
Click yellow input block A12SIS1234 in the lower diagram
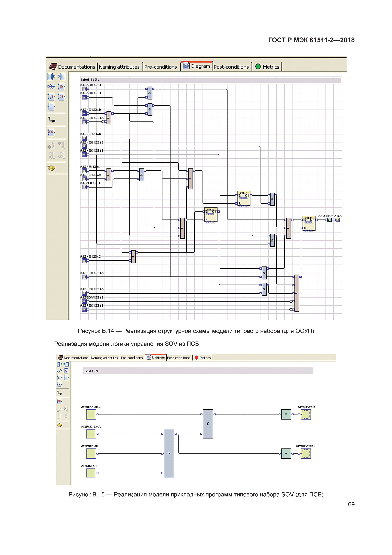pyautogui.click(x=91, y=473)
